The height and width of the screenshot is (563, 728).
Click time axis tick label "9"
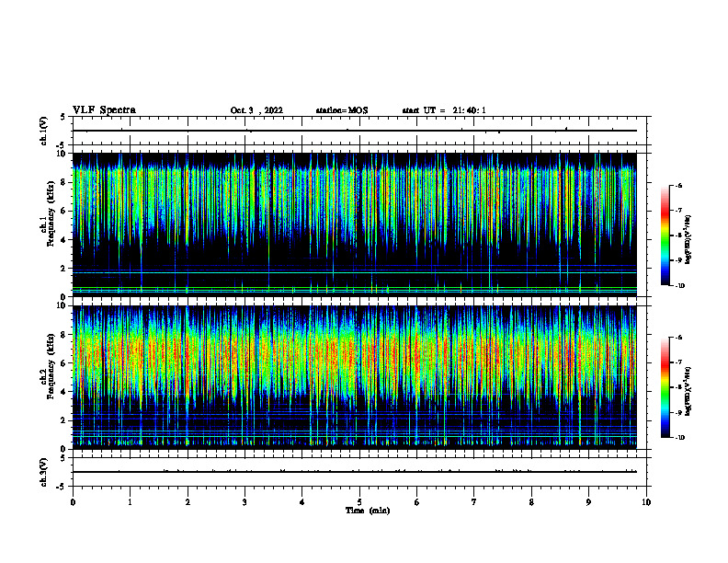(x=588, y=502)
